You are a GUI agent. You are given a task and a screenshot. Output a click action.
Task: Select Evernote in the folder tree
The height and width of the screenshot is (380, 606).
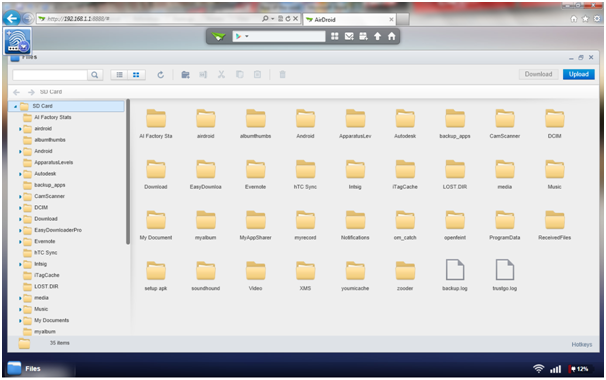point(45,241)
